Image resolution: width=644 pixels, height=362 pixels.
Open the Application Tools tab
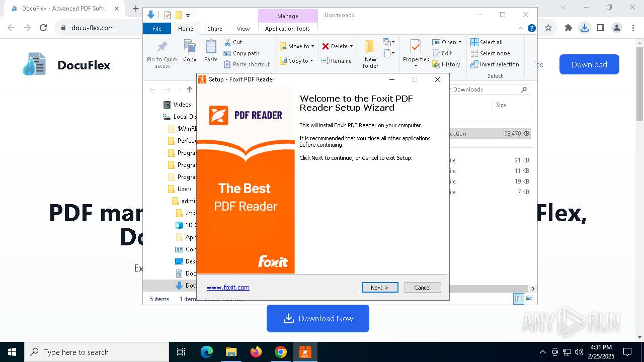287,29
